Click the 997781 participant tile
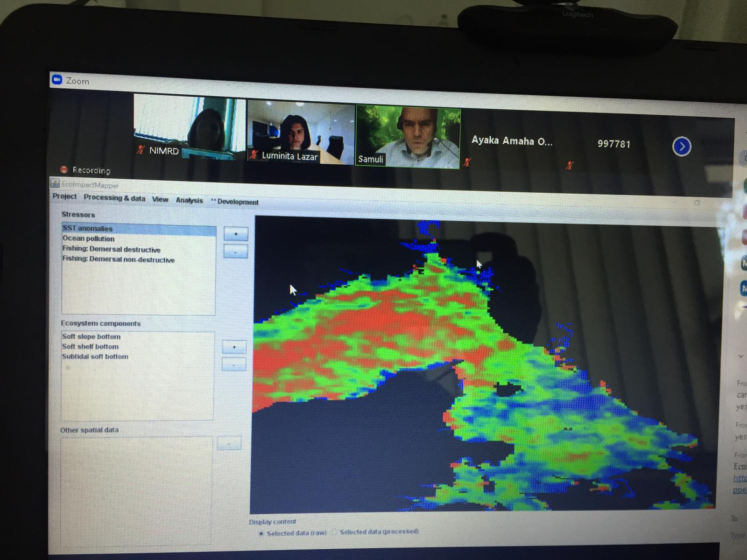The height and width of the screenshot is (560, 747). (614, 144)
